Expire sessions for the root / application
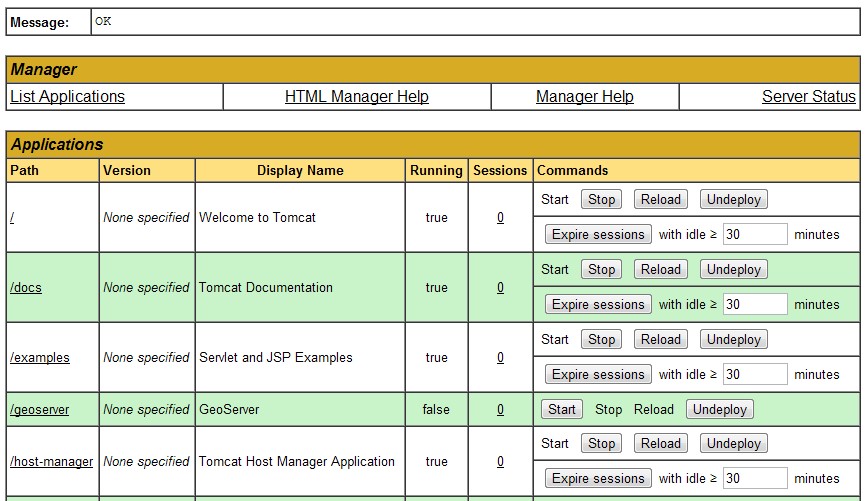This screenshot has height=501, width=866. click(598, 234)
